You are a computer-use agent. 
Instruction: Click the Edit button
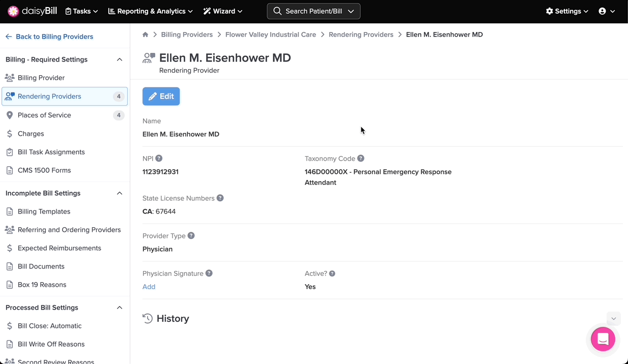point(161,97)
